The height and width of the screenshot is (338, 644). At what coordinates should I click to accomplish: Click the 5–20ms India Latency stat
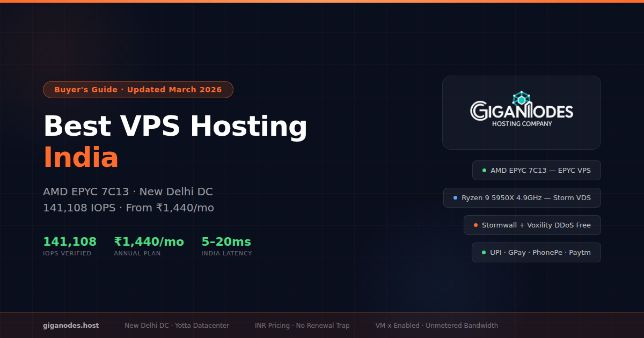(226, 246)
